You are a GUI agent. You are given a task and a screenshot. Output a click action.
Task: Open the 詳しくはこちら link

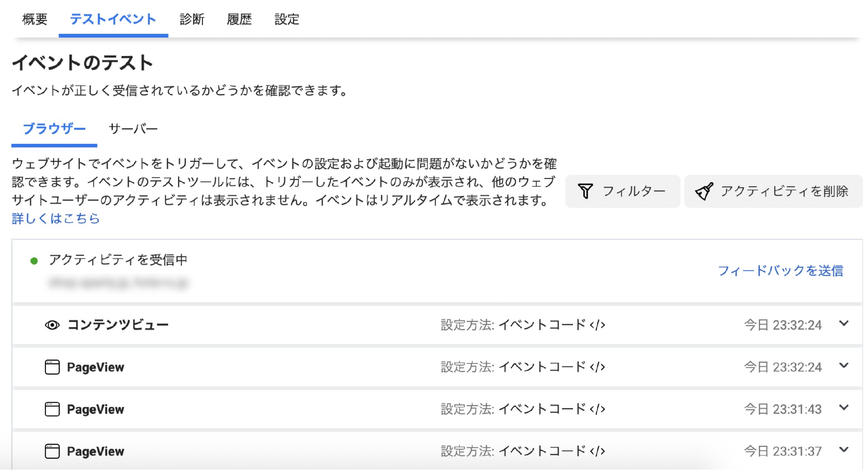click(x=56, y=219)
